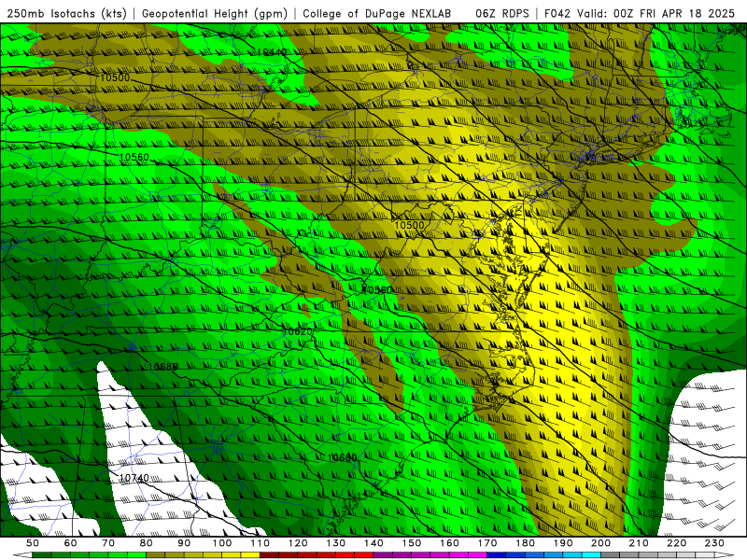Click the 10440 height contour label
747x560 pixels.
[x=272, y=52]
